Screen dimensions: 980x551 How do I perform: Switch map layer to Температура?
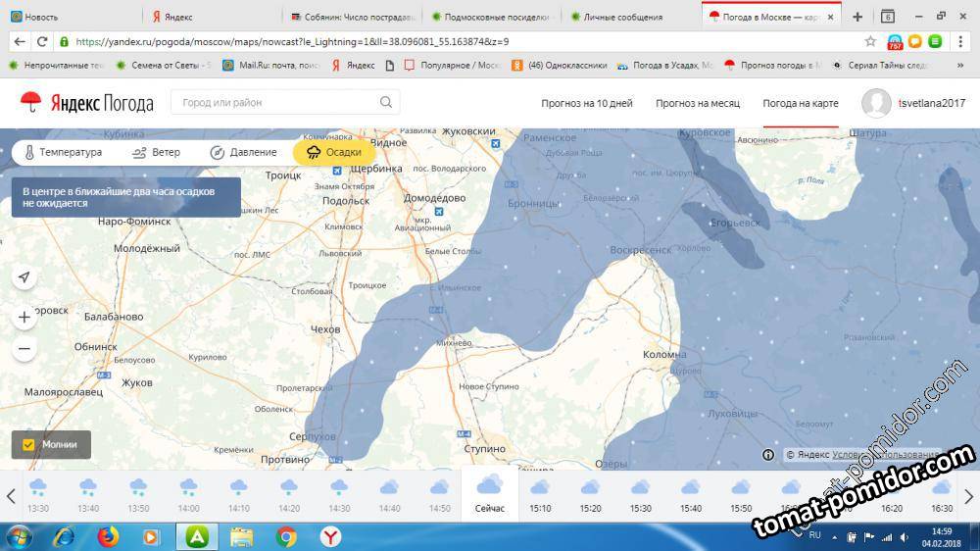coord(63,152)
